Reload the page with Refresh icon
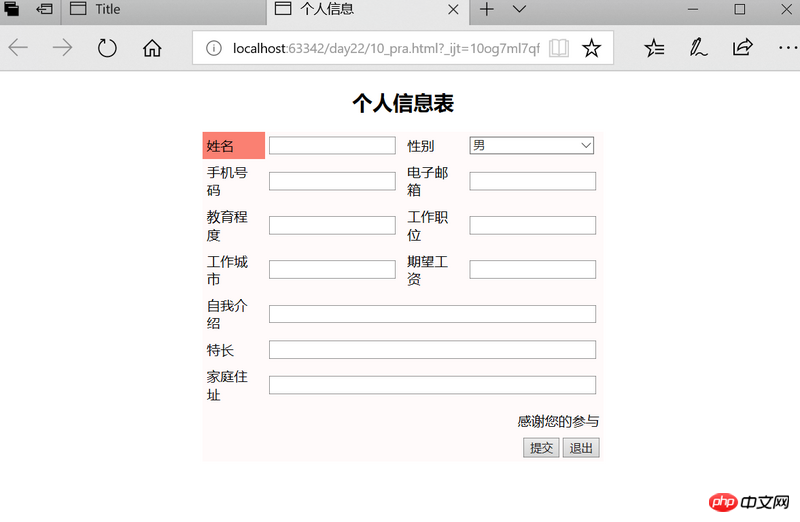 point(107,48)
